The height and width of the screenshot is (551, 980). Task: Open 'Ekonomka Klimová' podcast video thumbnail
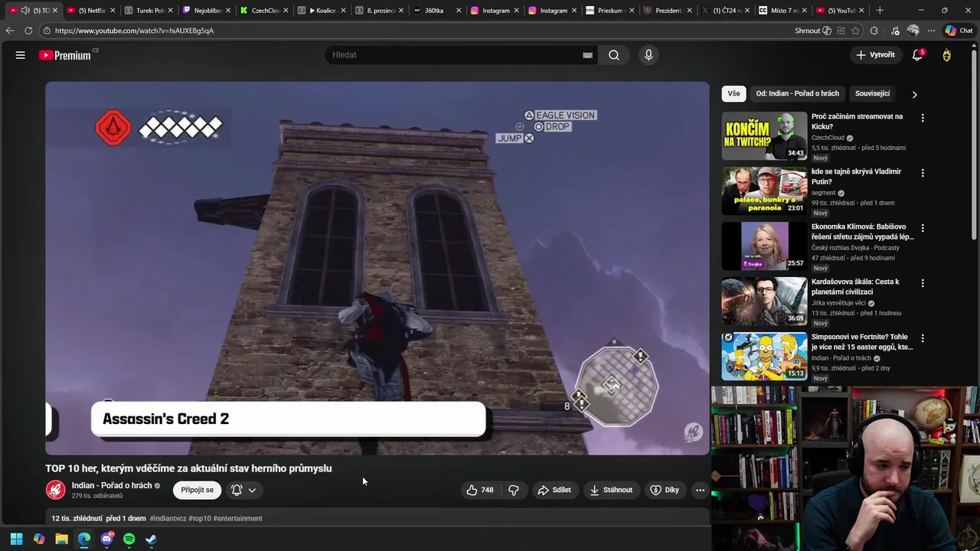[x=764, y=246]
